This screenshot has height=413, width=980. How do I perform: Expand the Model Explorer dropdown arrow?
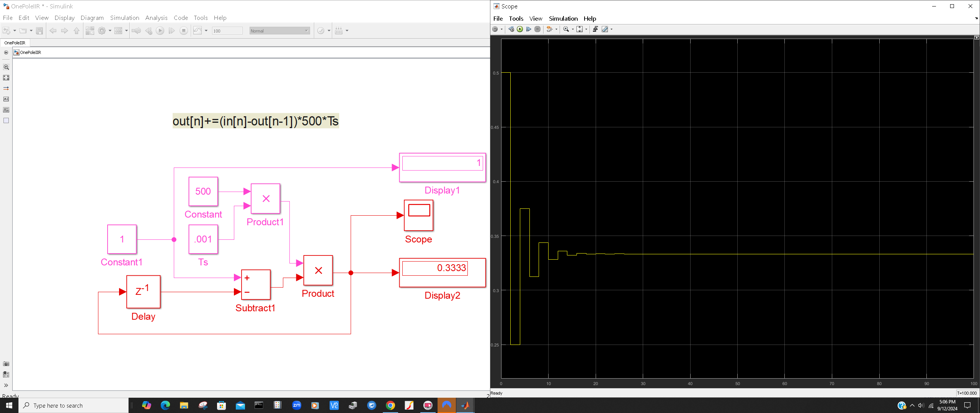[126, 31]
